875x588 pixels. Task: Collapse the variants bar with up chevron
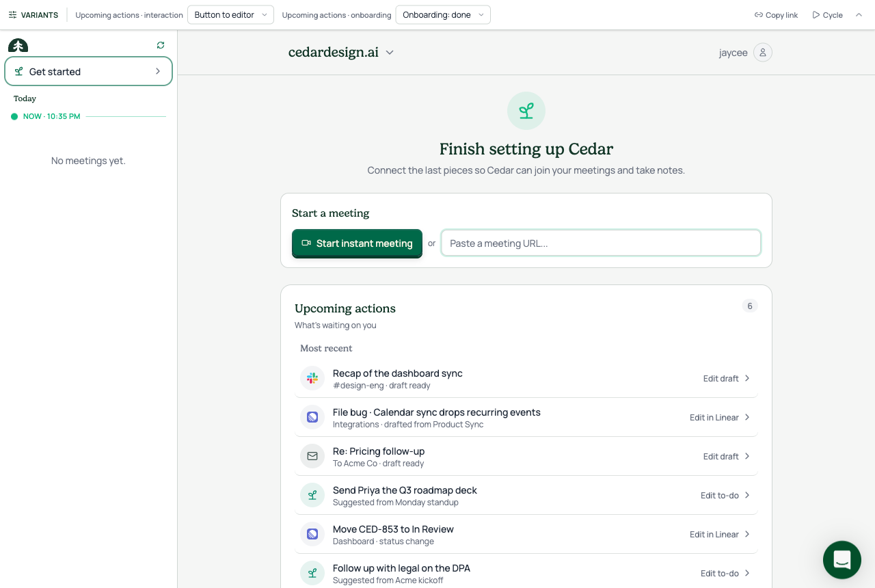point(859,15)
